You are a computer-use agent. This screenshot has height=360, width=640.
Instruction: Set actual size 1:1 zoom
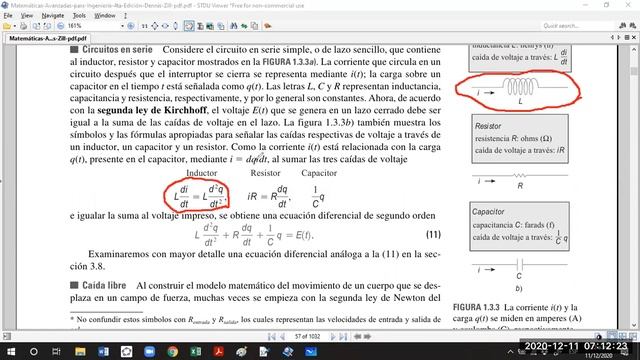[x=144, y=26]
